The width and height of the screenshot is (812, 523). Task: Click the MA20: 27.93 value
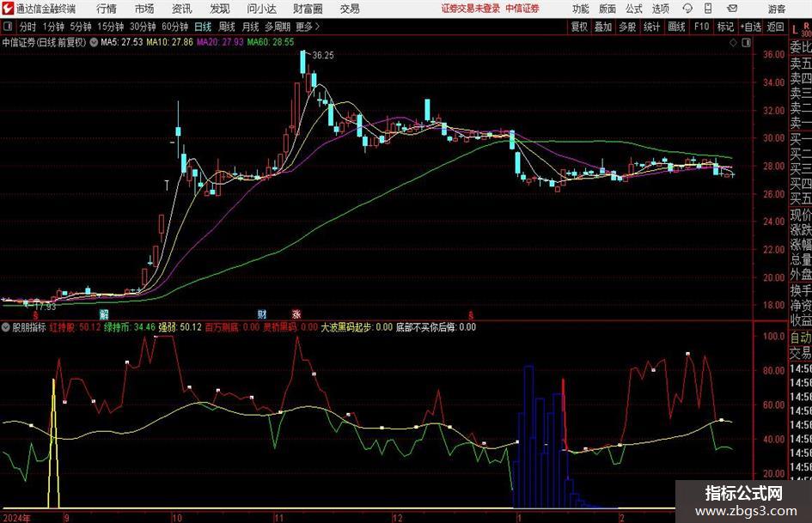point(220,42)
